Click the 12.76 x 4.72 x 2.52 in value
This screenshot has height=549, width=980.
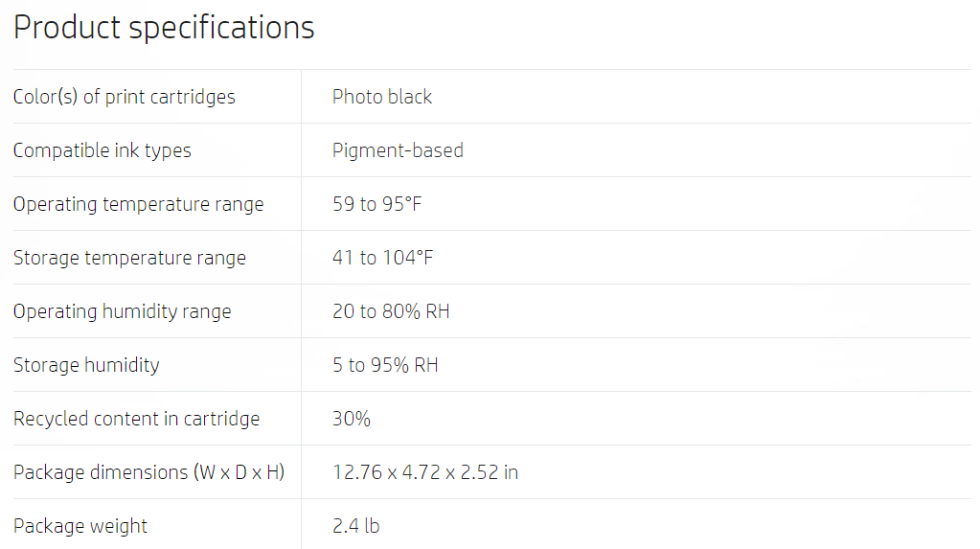tap(425, 472)
